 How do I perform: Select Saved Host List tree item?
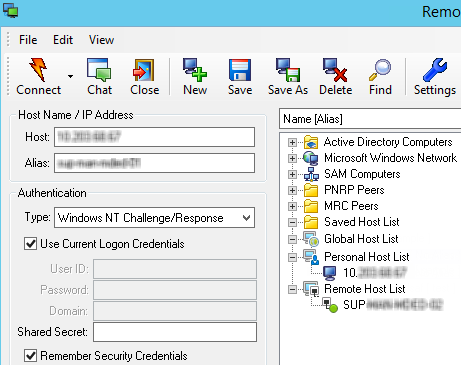tap(361, 222)
